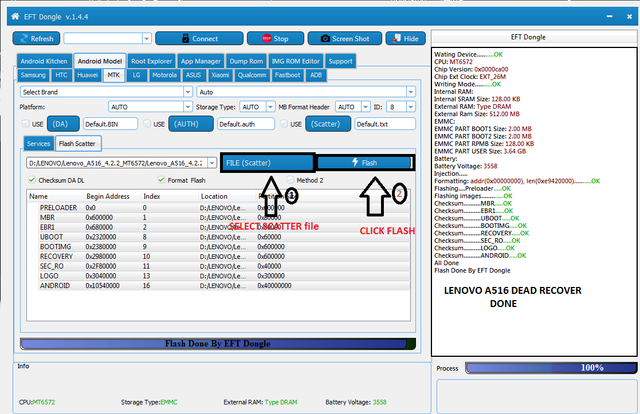
Task: Take a Screen Shot with the camera button
Action: pyautogui.click(x=345, y=38)
